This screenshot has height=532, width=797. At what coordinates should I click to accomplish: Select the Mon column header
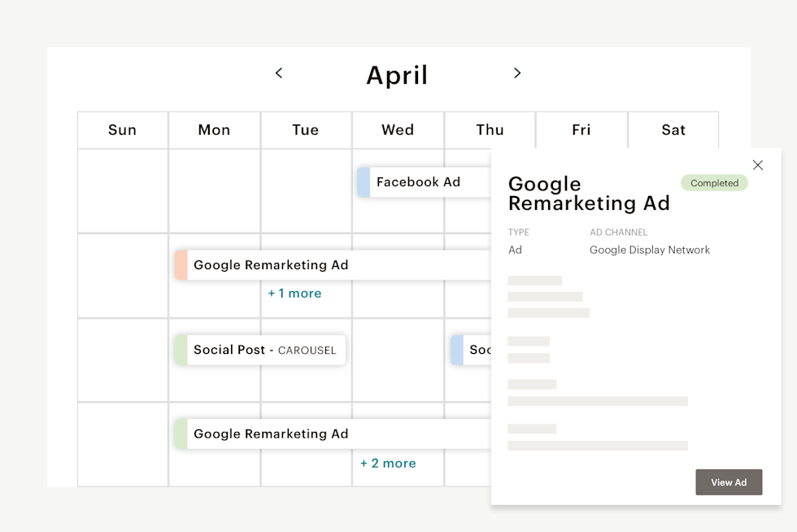pyautogui.click(x=214, y=130)
